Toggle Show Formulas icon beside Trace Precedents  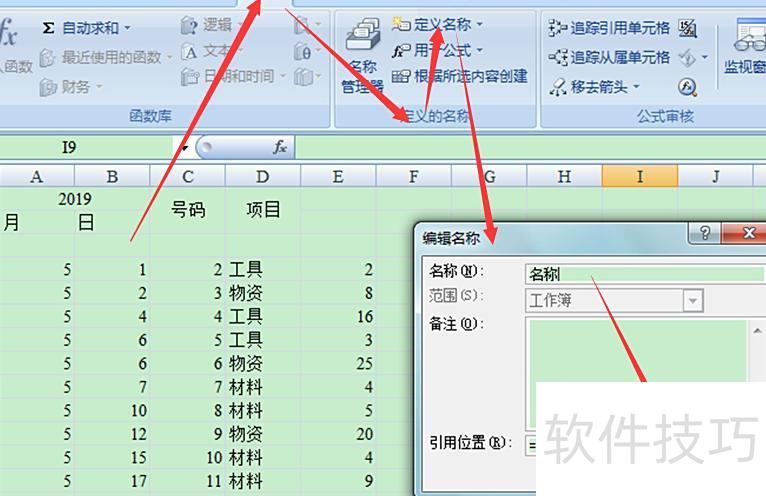tap(687, 28)
